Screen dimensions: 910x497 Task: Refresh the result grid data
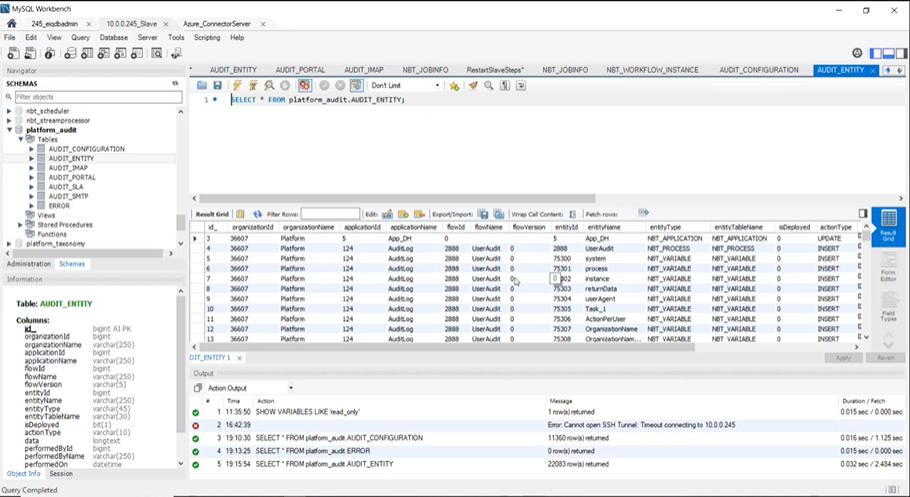tap(257, 214)
